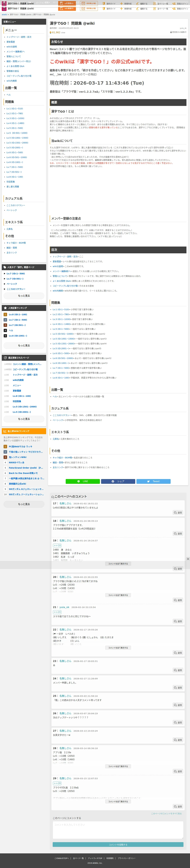The height and width of the screenshot is (868, 190).
Task: Open sidebar menu item wiki内検索
Action: click(12, 81)
